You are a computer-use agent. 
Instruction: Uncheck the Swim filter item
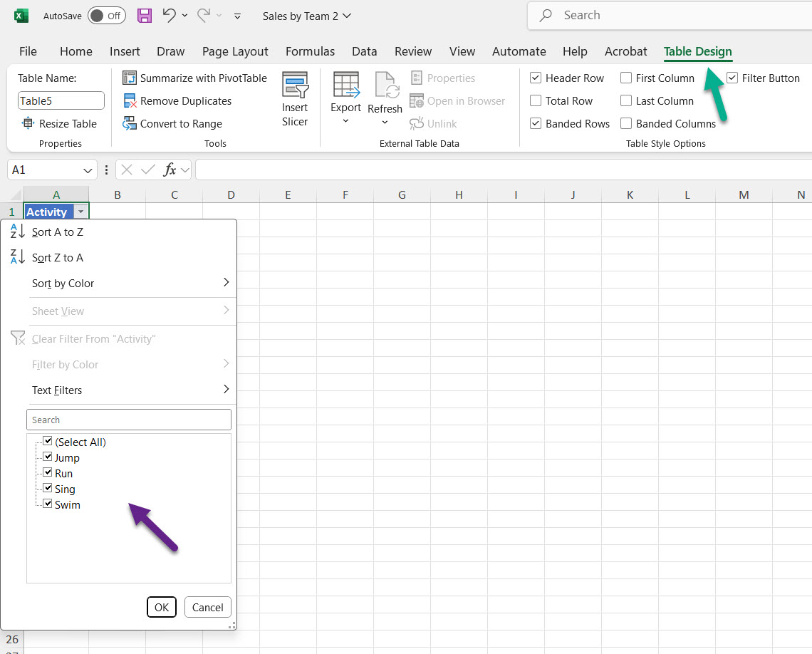(x=48, y=504)
